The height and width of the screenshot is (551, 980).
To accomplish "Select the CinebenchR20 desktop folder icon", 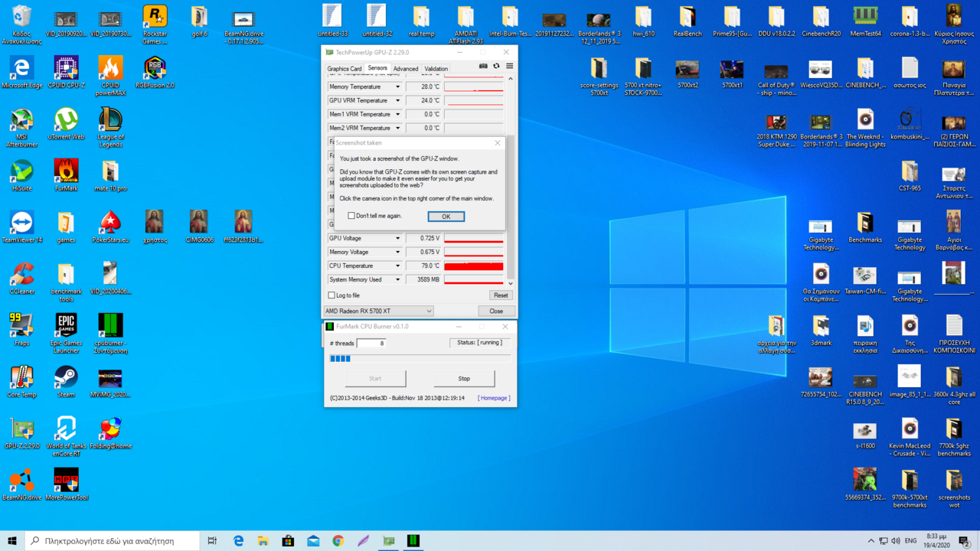I will click(x=821, y=21).
